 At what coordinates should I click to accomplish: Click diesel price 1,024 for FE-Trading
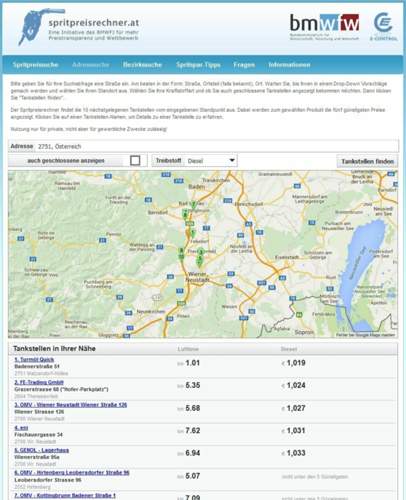tap(296, 385)
